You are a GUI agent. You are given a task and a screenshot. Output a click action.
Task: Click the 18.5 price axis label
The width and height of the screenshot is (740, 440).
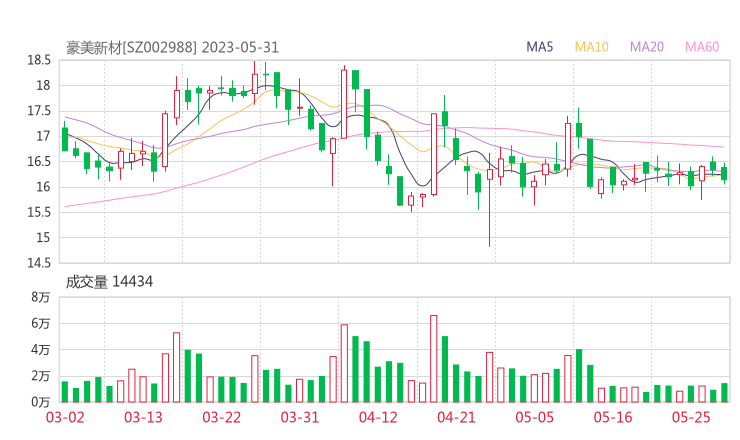pos(39,60)
